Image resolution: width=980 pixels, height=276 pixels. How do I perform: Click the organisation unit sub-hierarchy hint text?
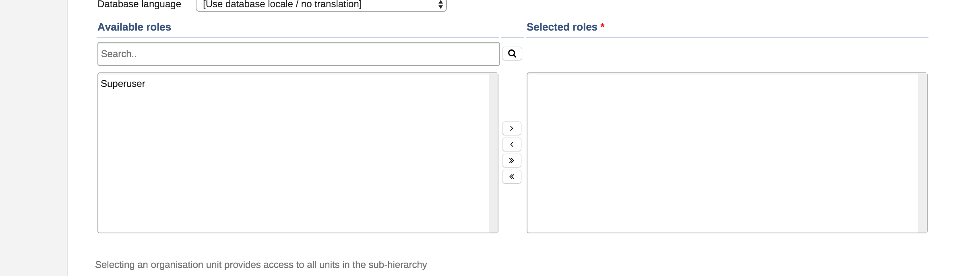(x=261, y=265)
